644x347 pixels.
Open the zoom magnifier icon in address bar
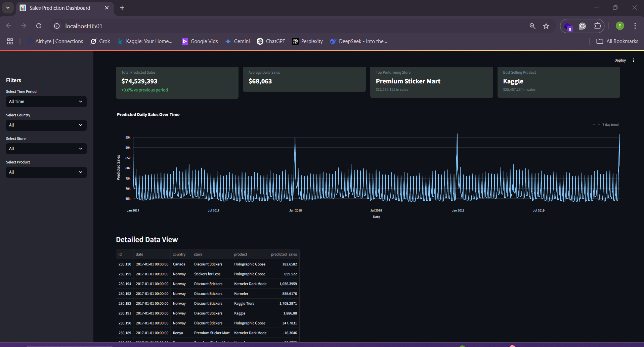click(x=532, y=26)
